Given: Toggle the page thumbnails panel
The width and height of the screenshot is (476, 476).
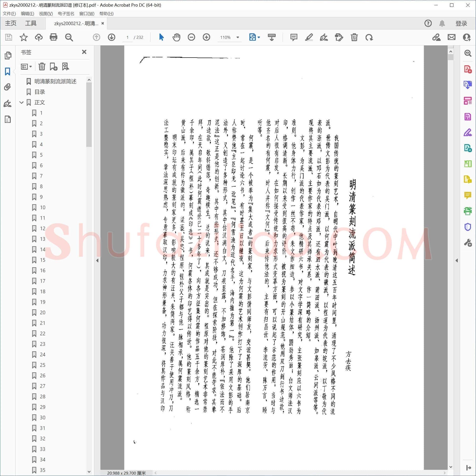Looking at the screenshot, I should pyautogui.click(x=8, y=56).
